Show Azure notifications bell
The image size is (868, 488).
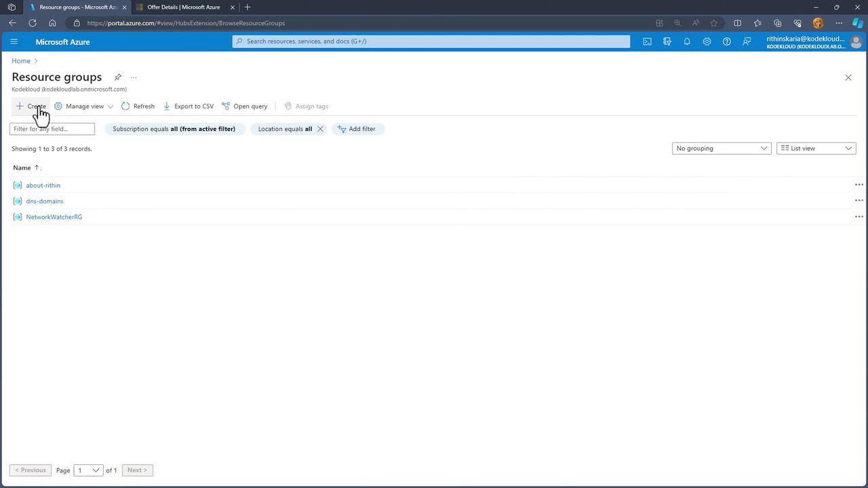click(687, 41)
